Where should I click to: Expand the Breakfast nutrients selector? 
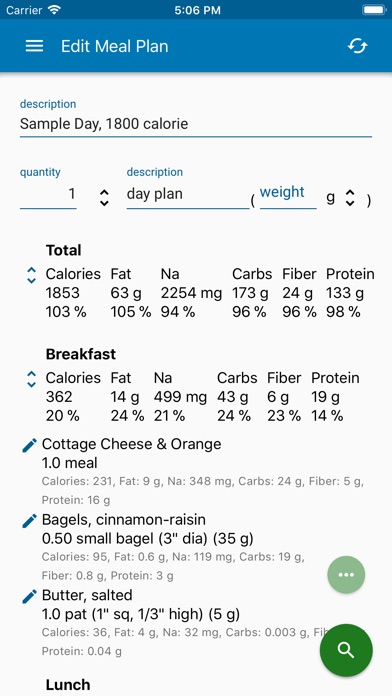(x=31, y=379)
